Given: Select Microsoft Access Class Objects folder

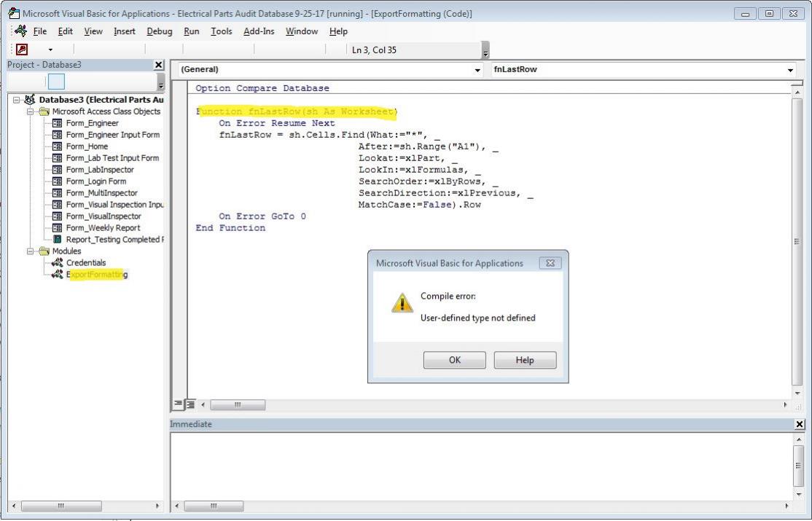Looking at the screenshot, I should 106,111.
